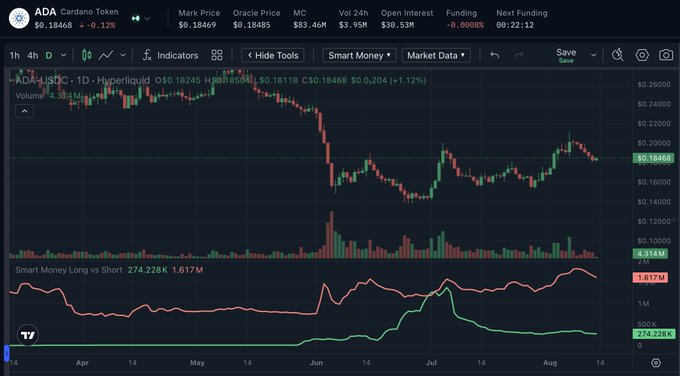This screenshot has width=680, height=376.
Task: Click the -0.12% price change in header
Action: click(98, 25)
